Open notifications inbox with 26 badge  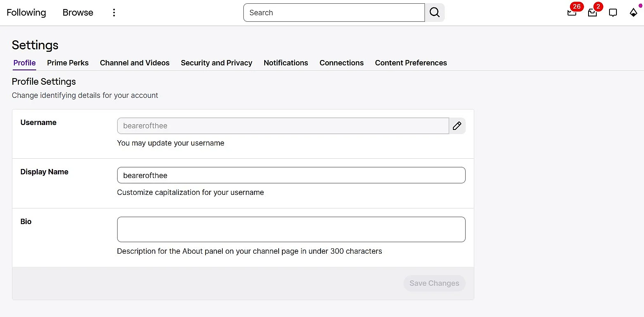(x=572, y=13)
